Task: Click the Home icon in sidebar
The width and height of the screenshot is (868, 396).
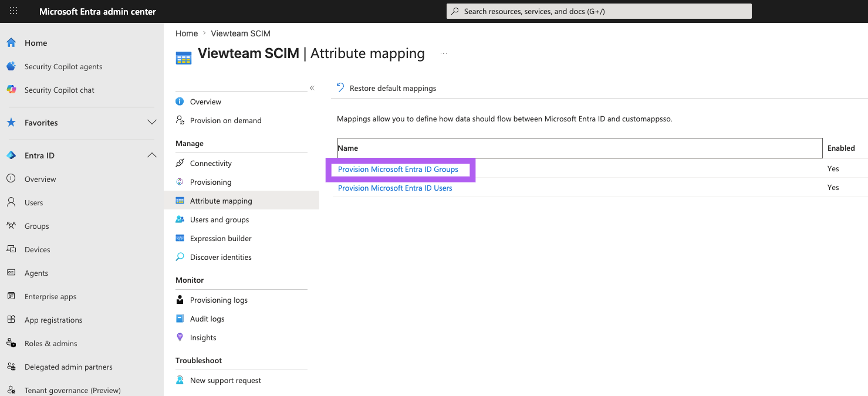Action: pyautogui.click(x=11, y=43)
